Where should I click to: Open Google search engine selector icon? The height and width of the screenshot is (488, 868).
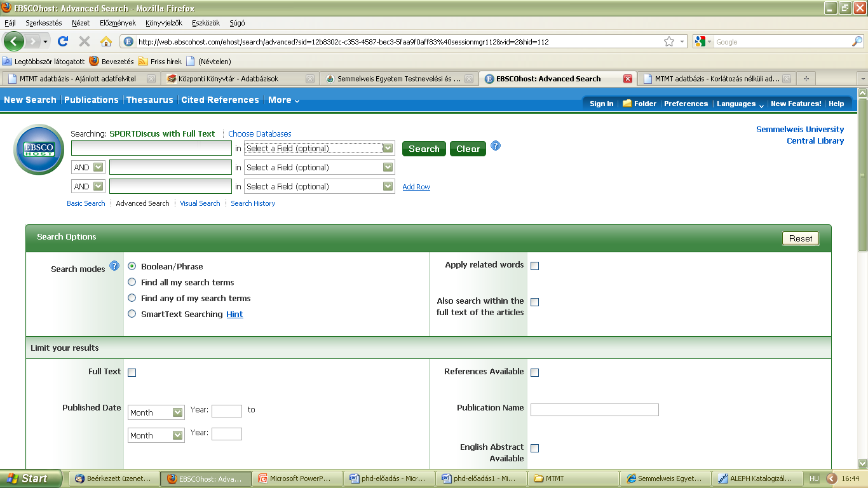[703, 41]
